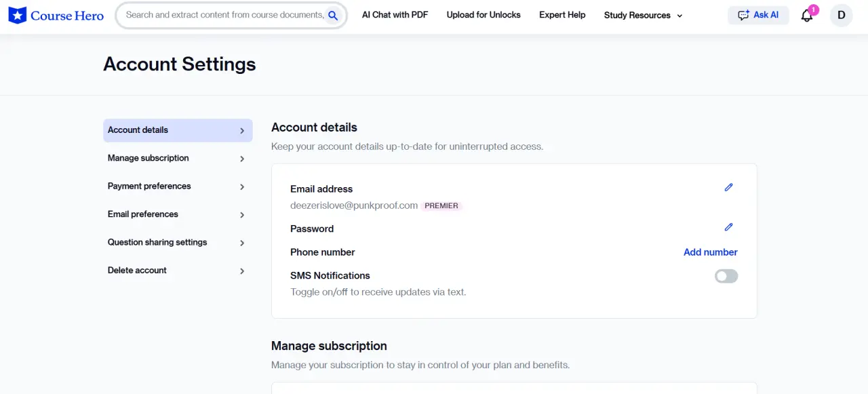This screenshot has width=868, height=394.
Task: Select Manage subscription in sidebar
Action: click(178, 158)
